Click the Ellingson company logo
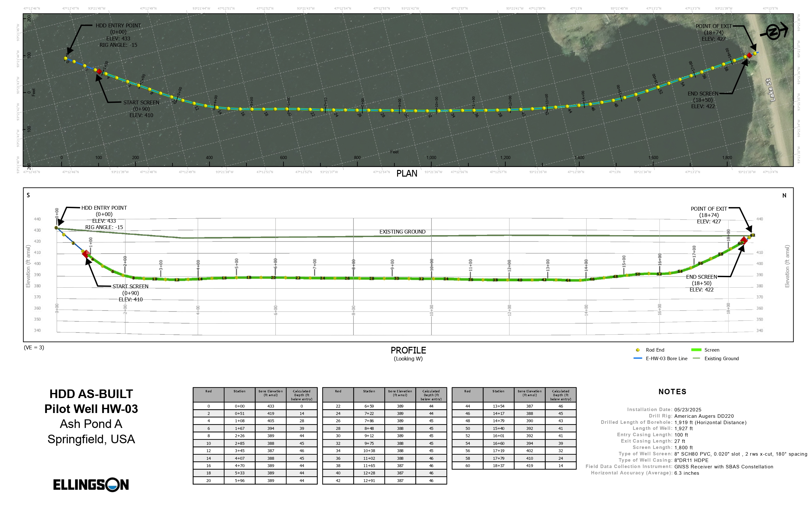 tap(91, 484)
